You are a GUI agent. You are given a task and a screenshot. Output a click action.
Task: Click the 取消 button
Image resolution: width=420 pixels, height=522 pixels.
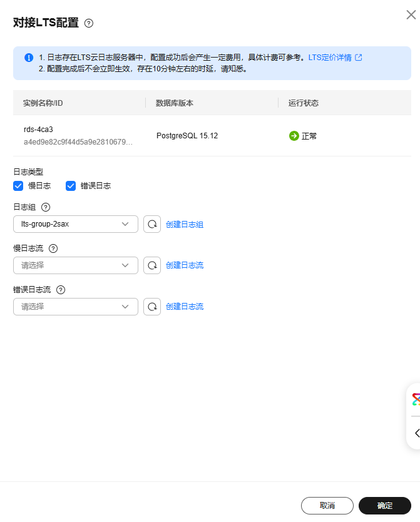tap(327, 506)
